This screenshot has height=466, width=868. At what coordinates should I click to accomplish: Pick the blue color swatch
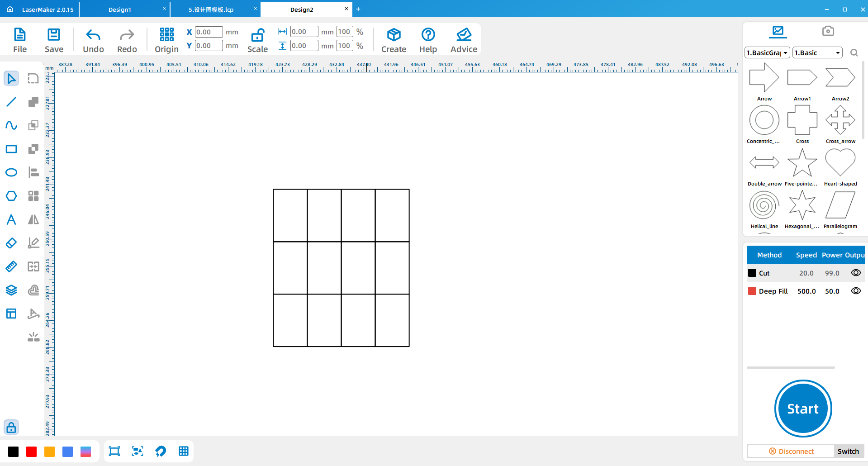click(68, 452)
